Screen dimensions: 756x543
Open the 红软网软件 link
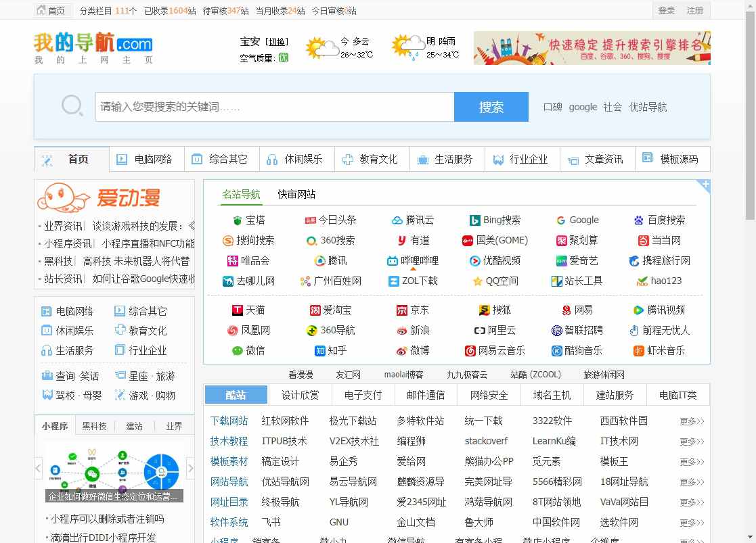[285, 421]
